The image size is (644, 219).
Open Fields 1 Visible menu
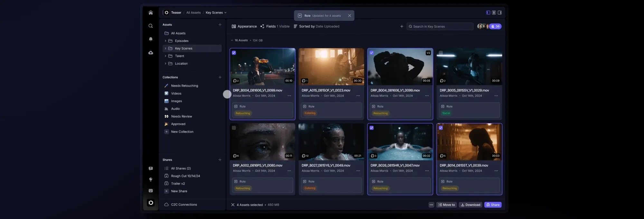275,26
